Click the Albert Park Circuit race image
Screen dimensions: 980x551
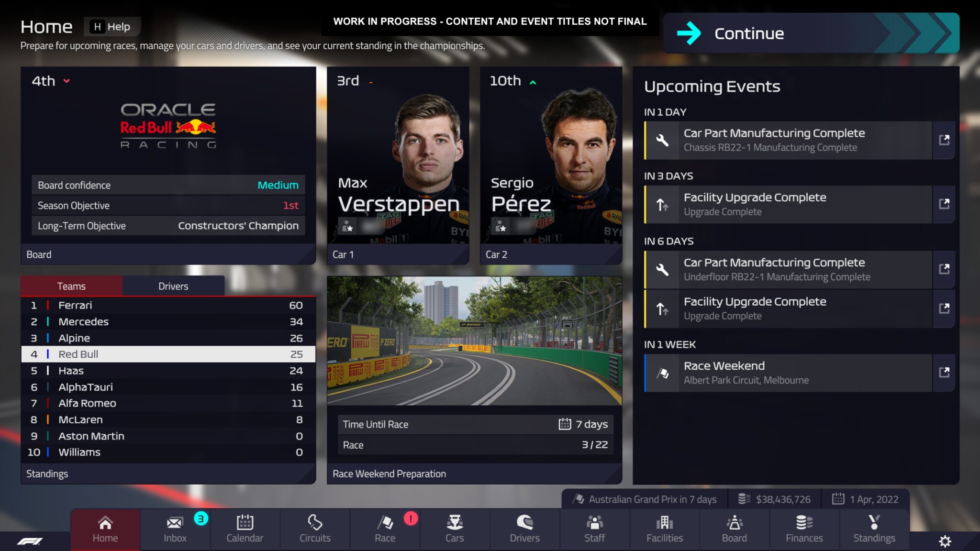pos(475,343)
